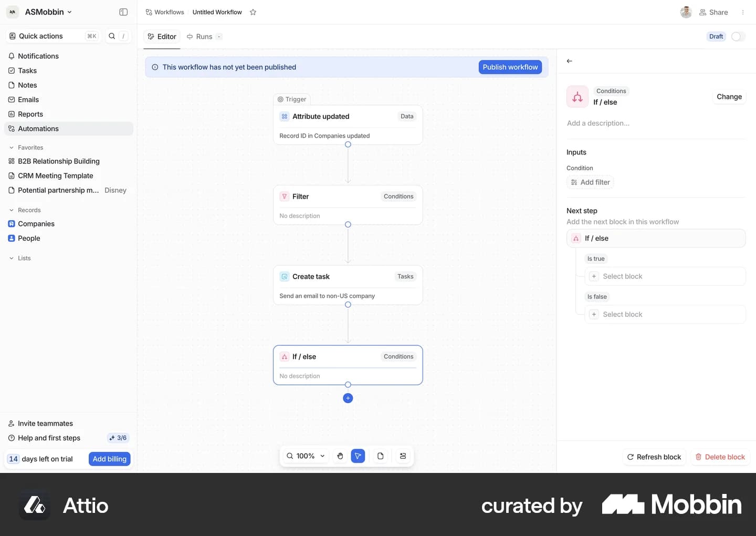Refresh block in the side panel

[x=654, y=457]
